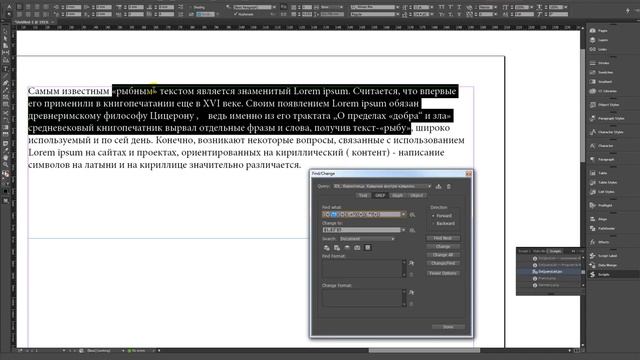640x360 pixels.
Task: Select the Pencil tool
Action: (x=5, y=90)
